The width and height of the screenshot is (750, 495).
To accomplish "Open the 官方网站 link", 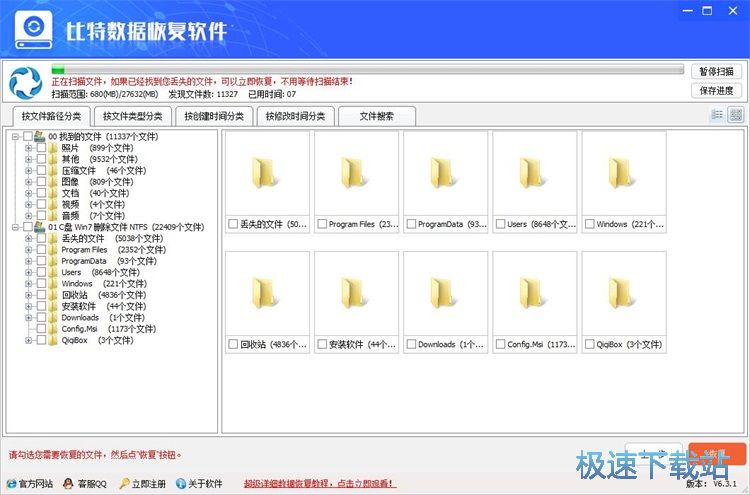I will [x=35, y=484].
